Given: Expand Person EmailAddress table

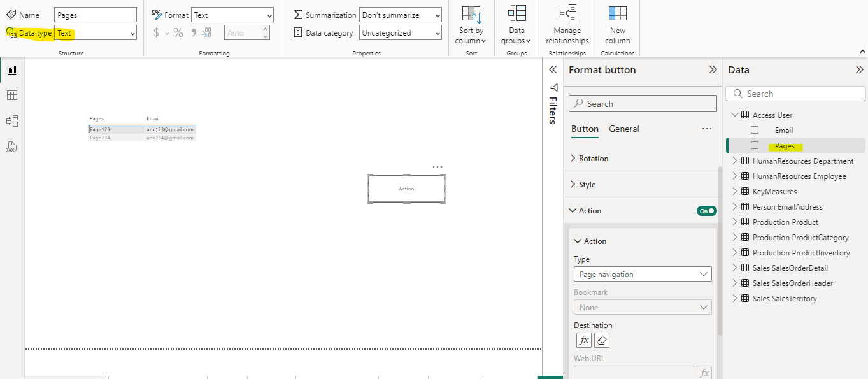Looking at the screenshot, I should click(734, 207).
